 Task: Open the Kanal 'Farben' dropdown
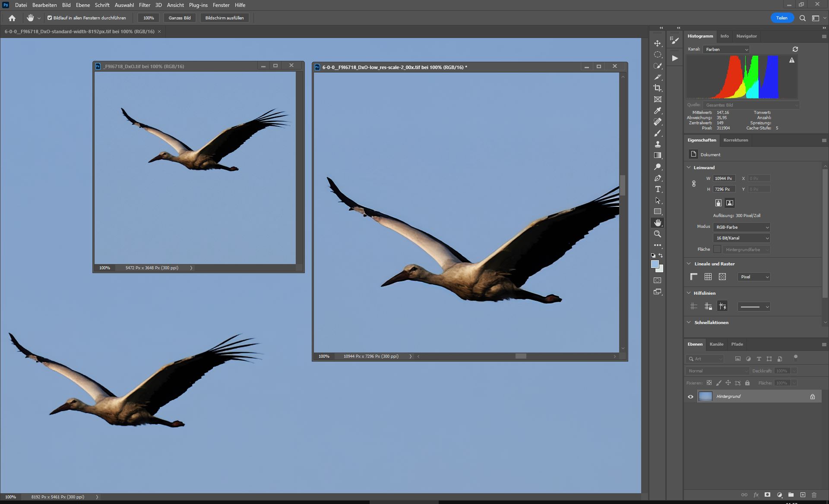726,50
